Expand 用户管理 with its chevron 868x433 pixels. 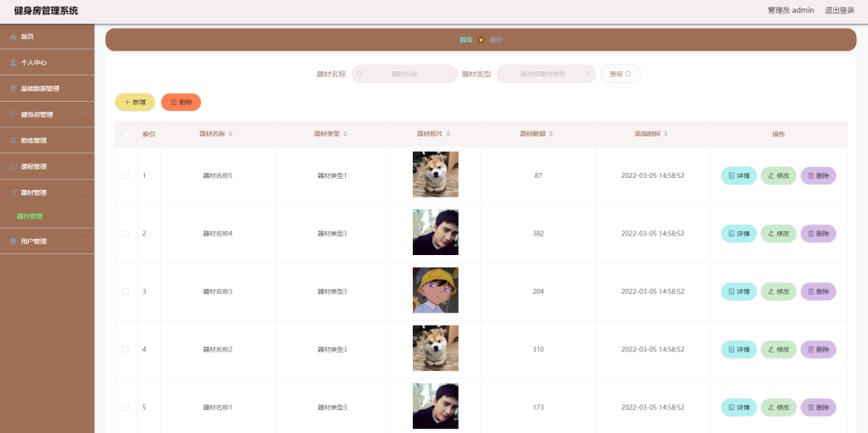(82, 241)
